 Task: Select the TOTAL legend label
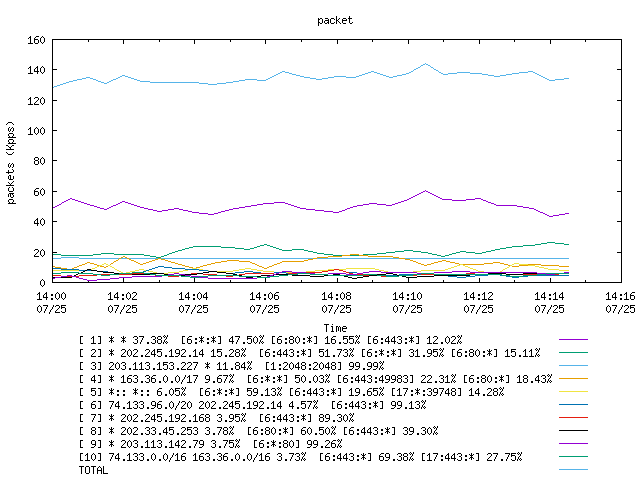pos(93,471)
